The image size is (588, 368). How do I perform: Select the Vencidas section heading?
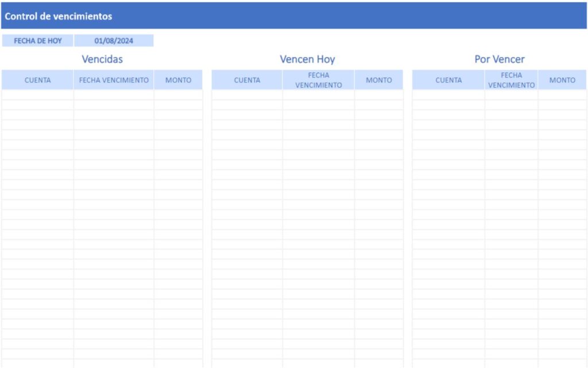(x=102, y=59)
